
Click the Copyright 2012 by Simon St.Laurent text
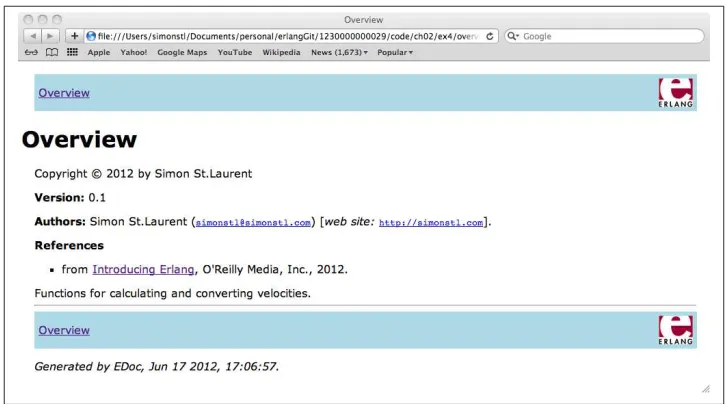tap(143, 174)
